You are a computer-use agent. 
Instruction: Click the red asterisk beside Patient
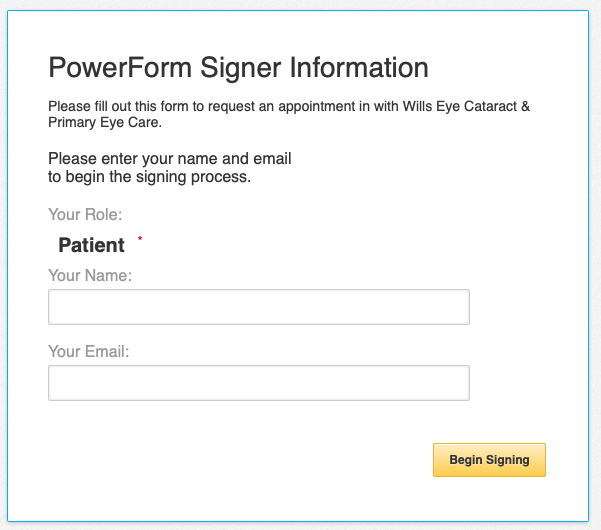pyautogui.click(x=141, y=239)
